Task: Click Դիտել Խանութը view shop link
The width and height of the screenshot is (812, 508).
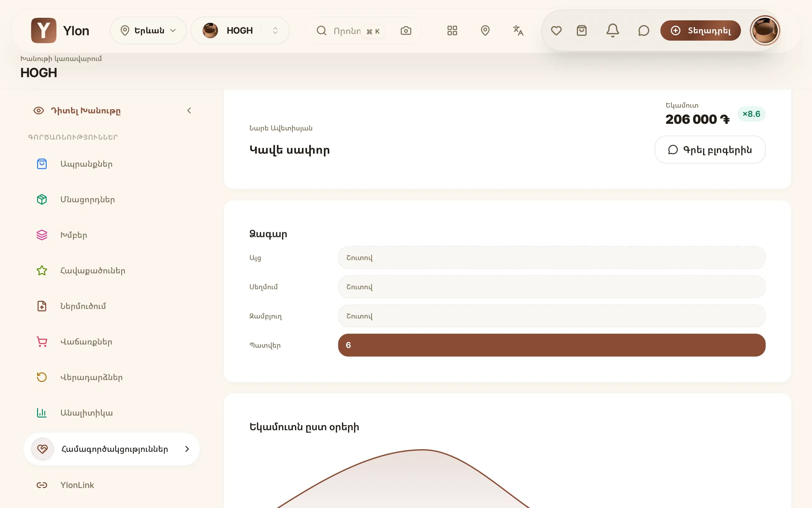Action: point(77,110)
